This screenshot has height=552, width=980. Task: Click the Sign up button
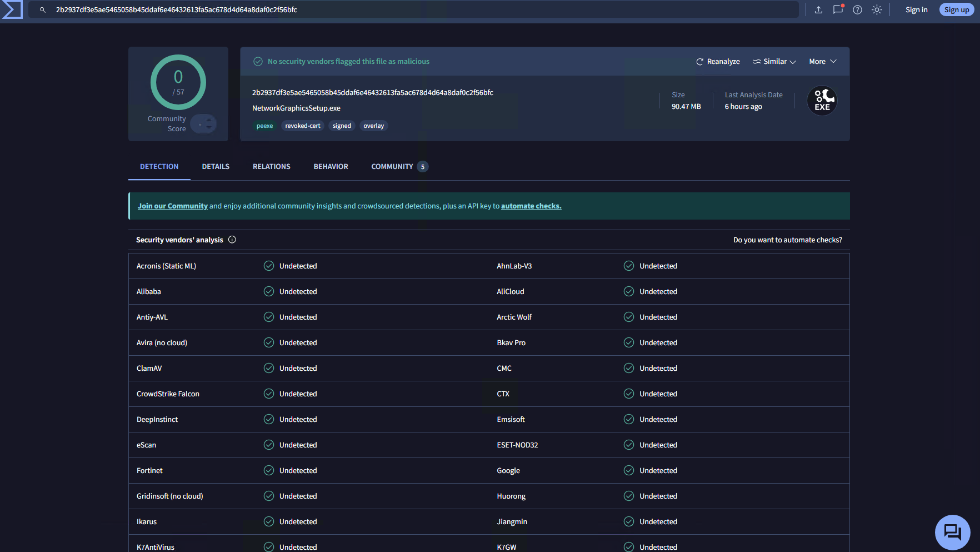(x=957, y=9)
